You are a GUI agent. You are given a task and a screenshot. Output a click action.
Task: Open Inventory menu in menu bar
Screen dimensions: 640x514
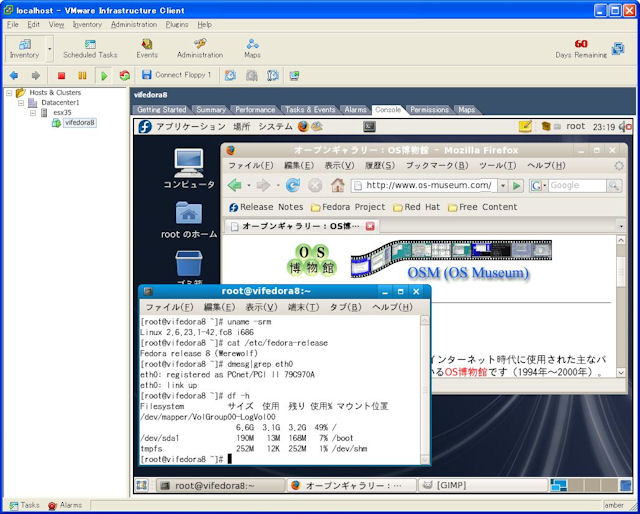coord(87,24)
